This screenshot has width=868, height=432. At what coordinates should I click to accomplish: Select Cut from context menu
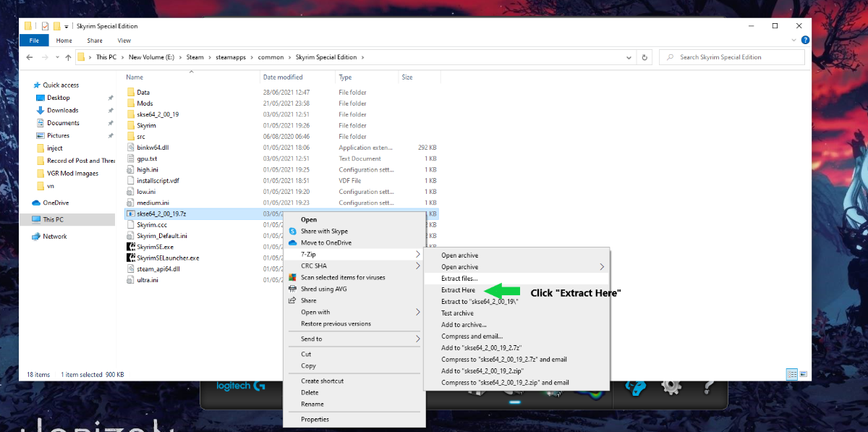306,354
